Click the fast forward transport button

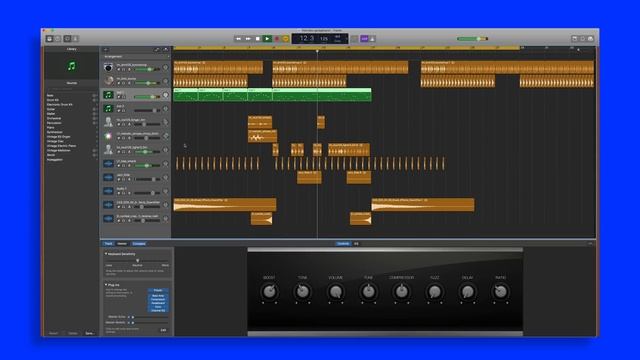click(248, 39)
